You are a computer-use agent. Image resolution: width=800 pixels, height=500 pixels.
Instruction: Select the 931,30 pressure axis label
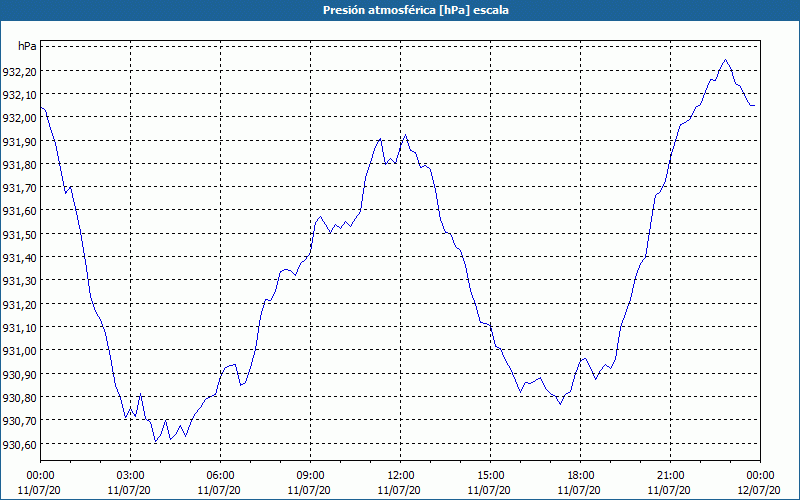(x=20, y=281)
